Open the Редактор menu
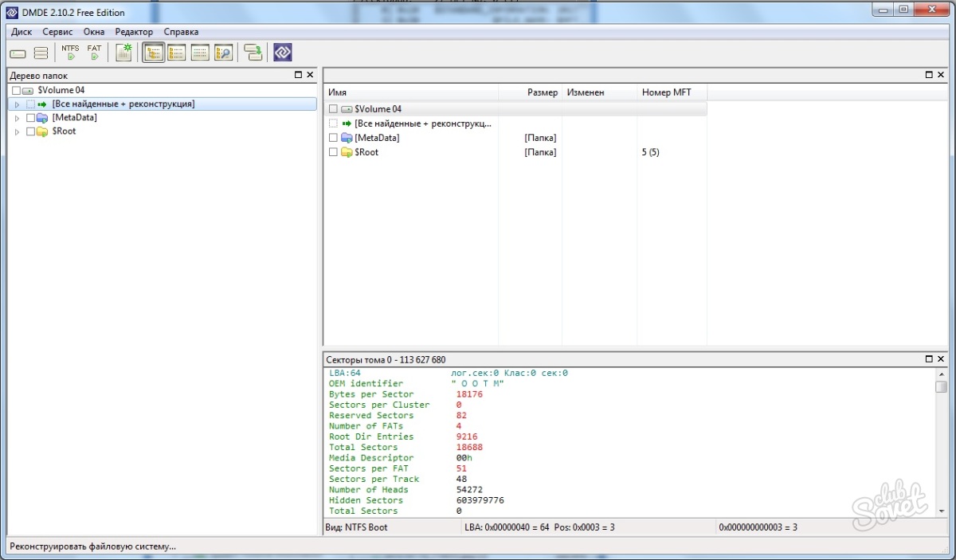The height and width of the screenshot is (560, 956). pos(134,32)
